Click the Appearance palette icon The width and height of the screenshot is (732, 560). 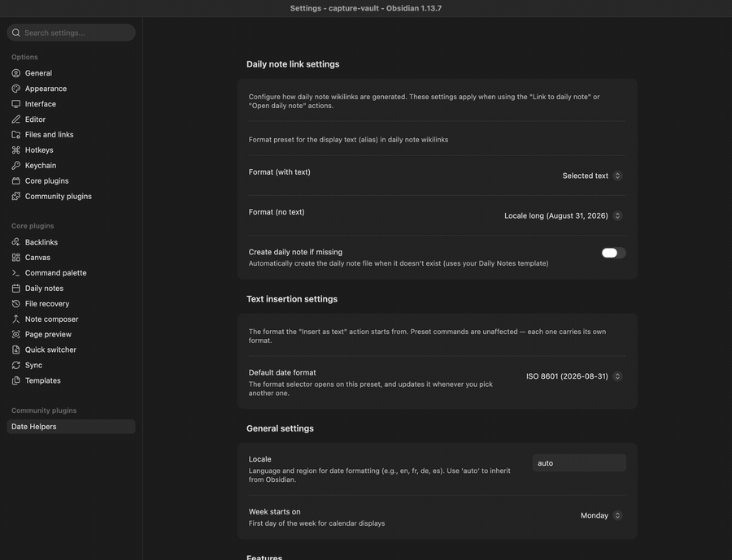coord(16,89)
